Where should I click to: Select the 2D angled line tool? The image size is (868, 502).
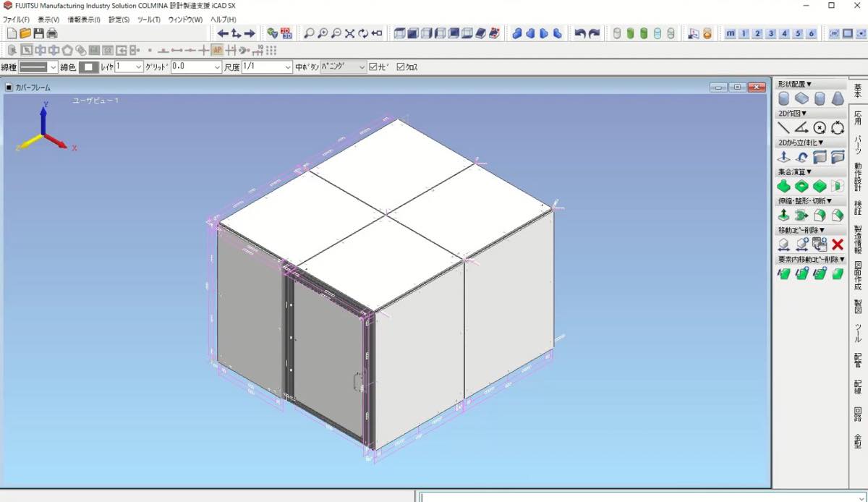801,128
